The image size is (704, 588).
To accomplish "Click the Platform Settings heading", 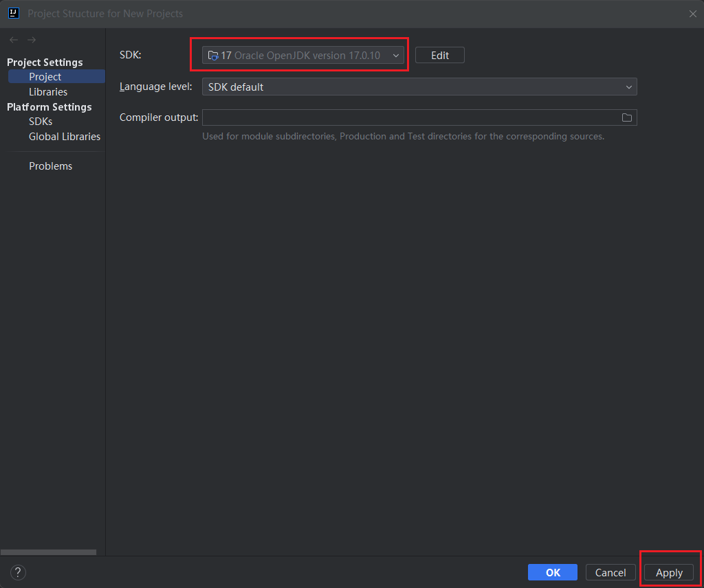I will point(49,106).
